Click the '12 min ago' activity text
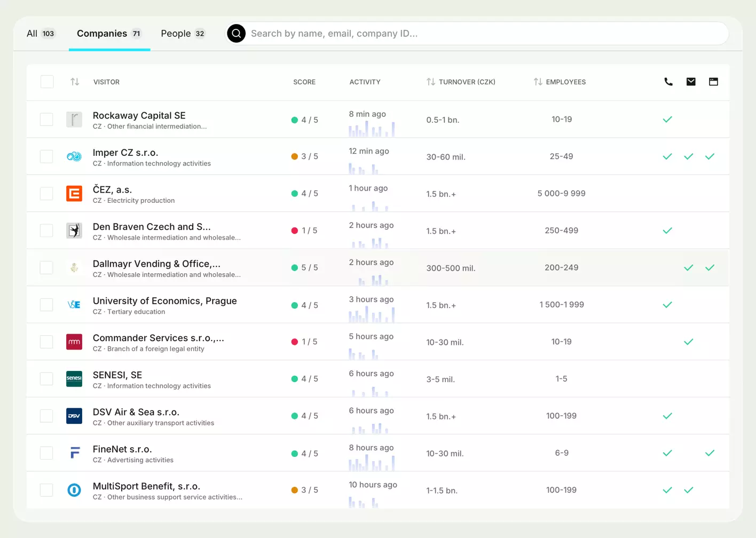The height and width of the screenshot is (538, 756). pos(369,151)
